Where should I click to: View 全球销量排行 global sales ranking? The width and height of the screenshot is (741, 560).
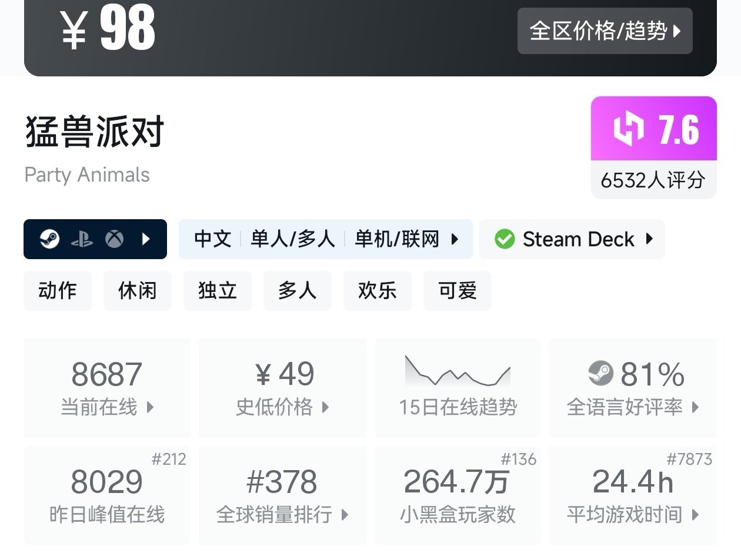pos(282,495)
